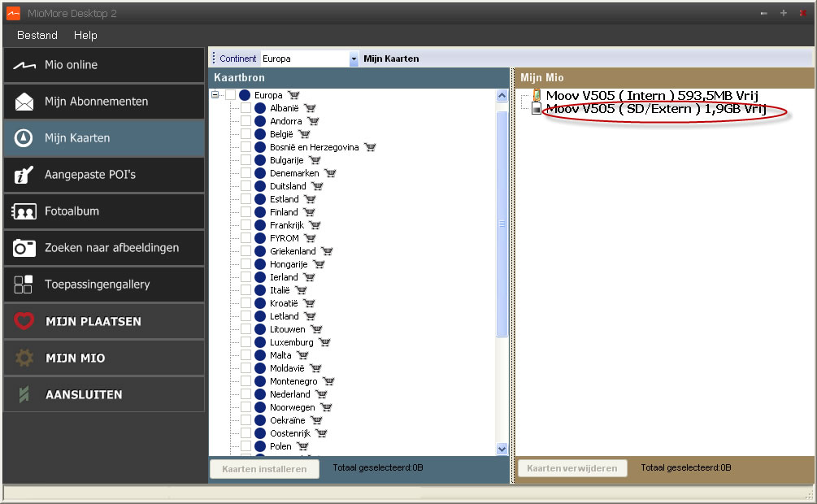Viewport: 817px width, 504px height.
Task: Click the blue globe icon for Luxemburg
Action: (260, 342)
